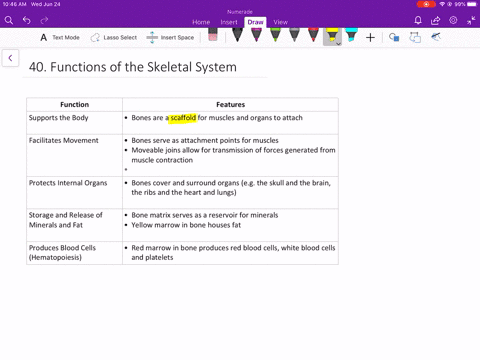Select the eraser tool

coord(213,35)
